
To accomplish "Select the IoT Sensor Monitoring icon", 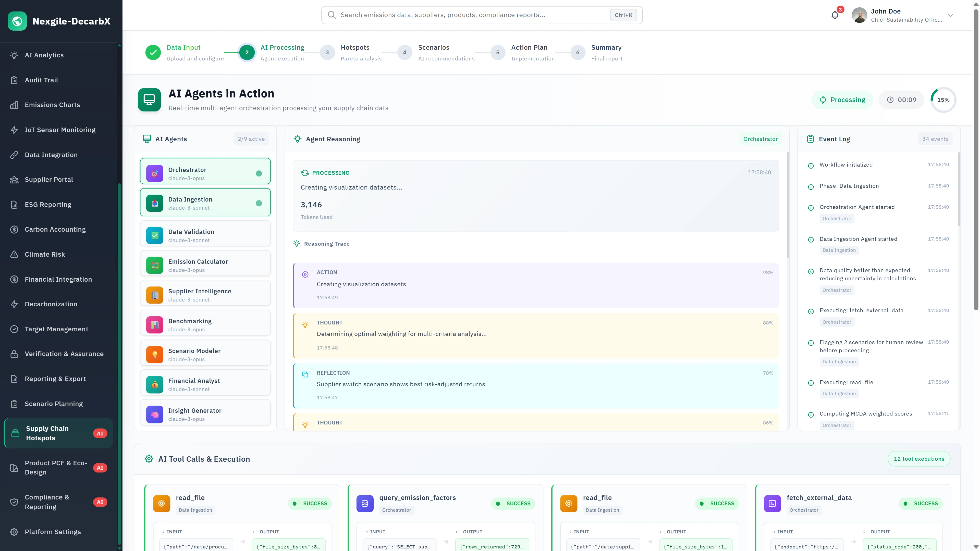I will click(x=14, y=130).
